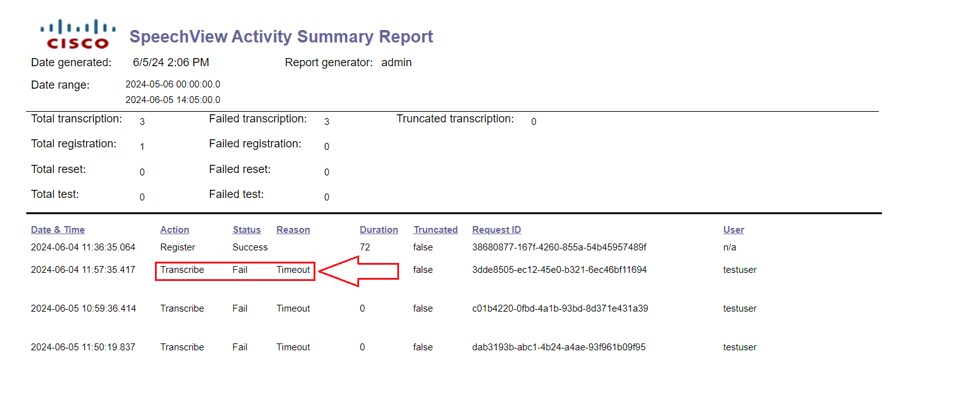The width and height of the screenshot is (980, 414).
Task: Click Timeout in the 11:57:35.417 row
Action: tap(293, 270)
